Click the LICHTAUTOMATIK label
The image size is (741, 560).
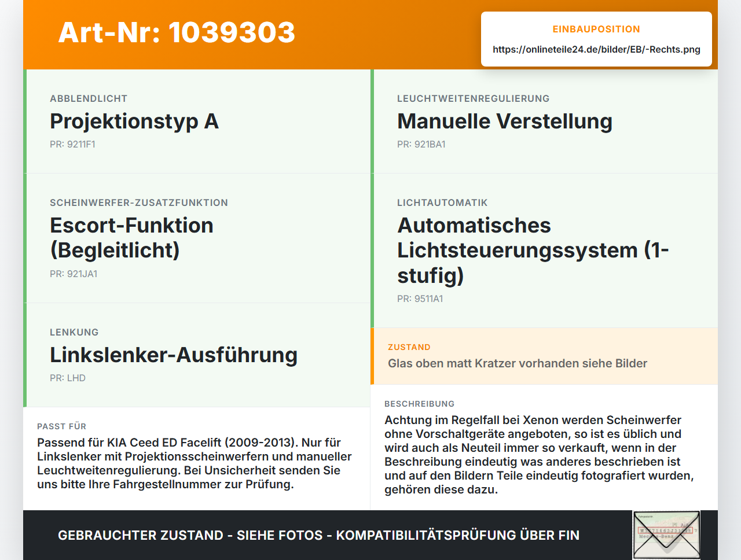[x=442, y=202]
